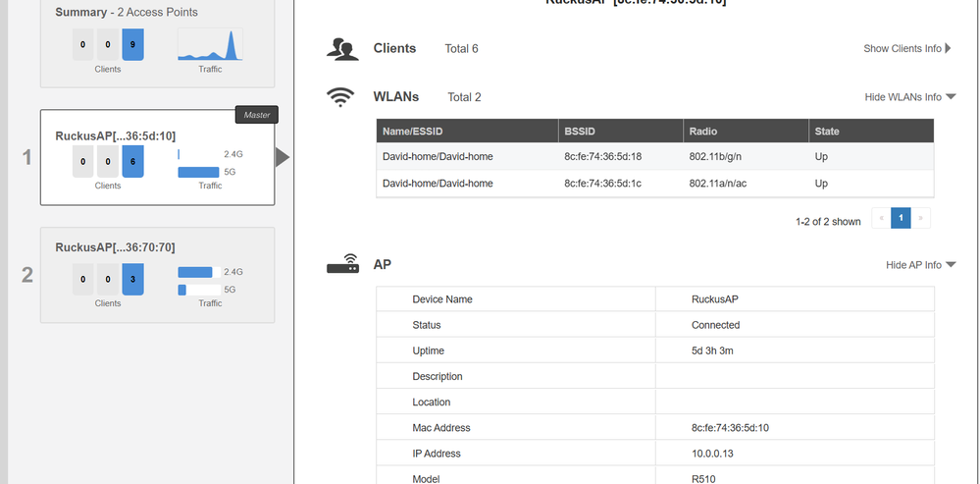
Task: Expand Show Clients Info
Action: [x=907, y=48]
